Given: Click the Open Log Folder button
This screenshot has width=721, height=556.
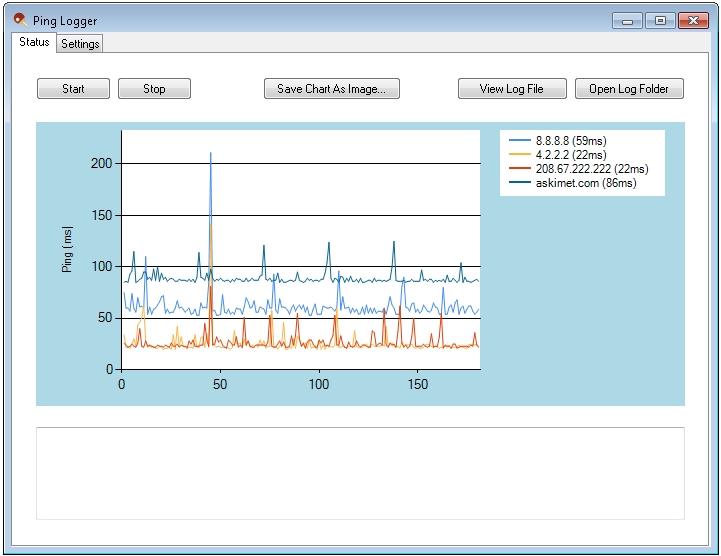Looking at the screenshot, I should (x=629, y=89).
